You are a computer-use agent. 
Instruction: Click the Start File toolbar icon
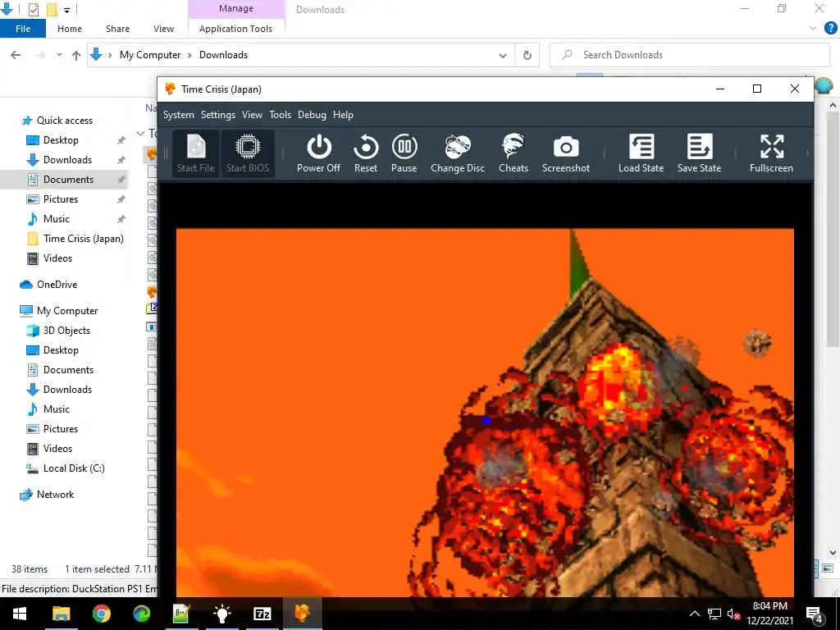pos(195,153)
